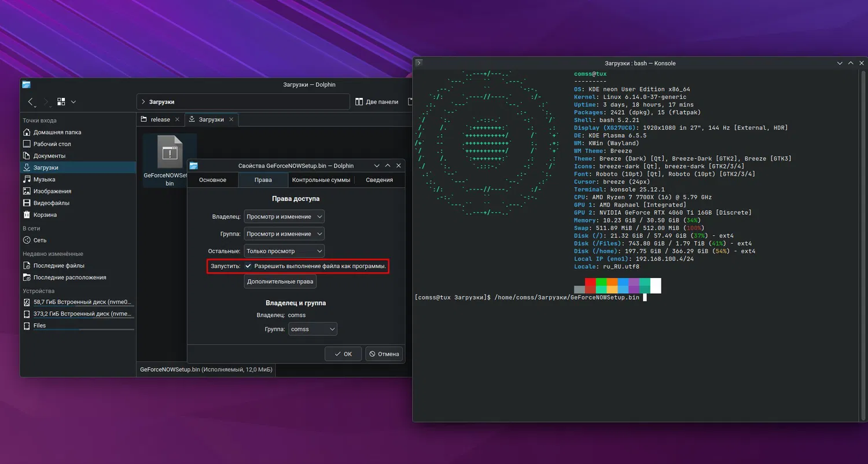868x464 pixels.
Task: Close the Konsole window
Action: [x=861, y=63]
